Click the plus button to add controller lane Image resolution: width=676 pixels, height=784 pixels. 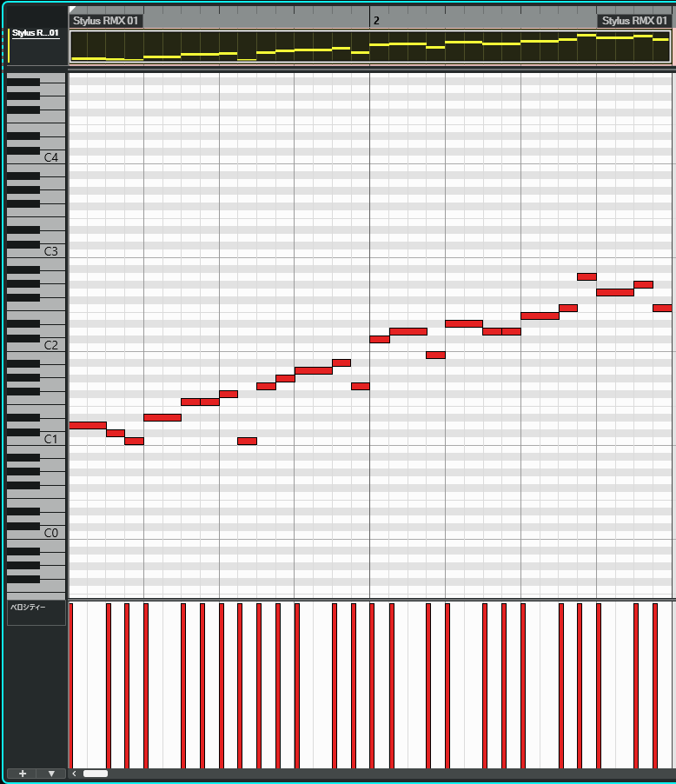coord(23,774)
